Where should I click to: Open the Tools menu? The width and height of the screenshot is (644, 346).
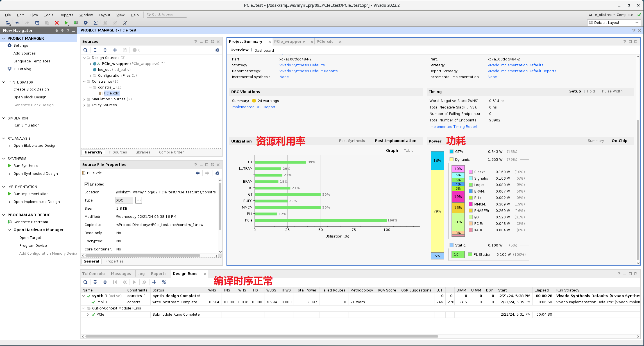click(48, 15)
